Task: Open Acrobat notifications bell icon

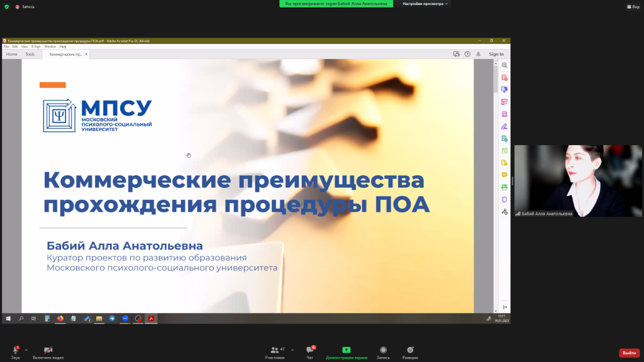Action: (x=478, y=54)
